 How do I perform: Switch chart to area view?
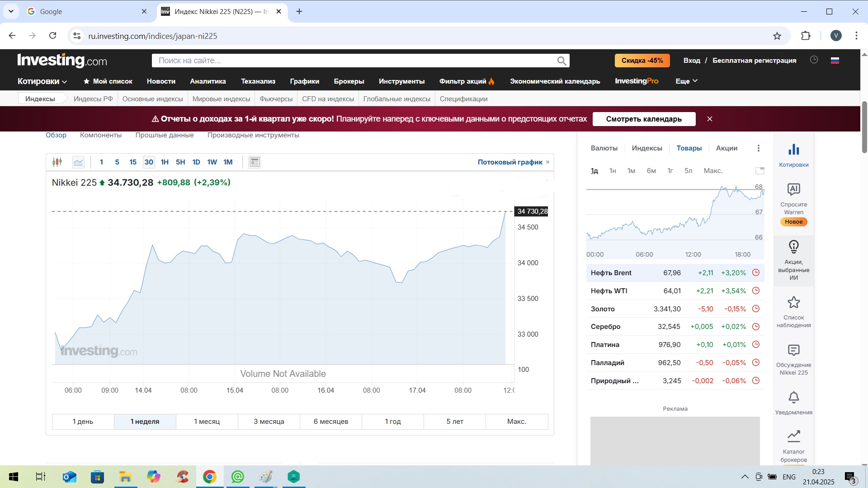(78, 162)
